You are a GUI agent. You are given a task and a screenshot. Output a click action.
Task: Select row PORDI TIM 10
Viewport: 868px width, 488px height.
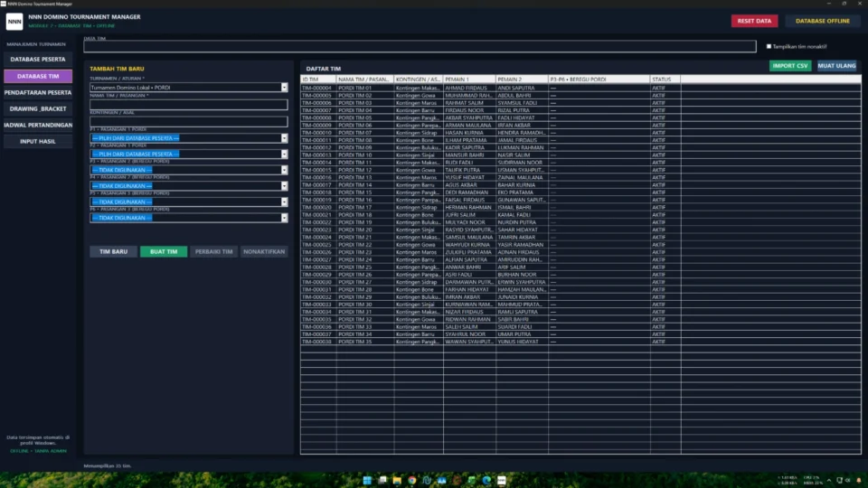click(x=580, y=155)
